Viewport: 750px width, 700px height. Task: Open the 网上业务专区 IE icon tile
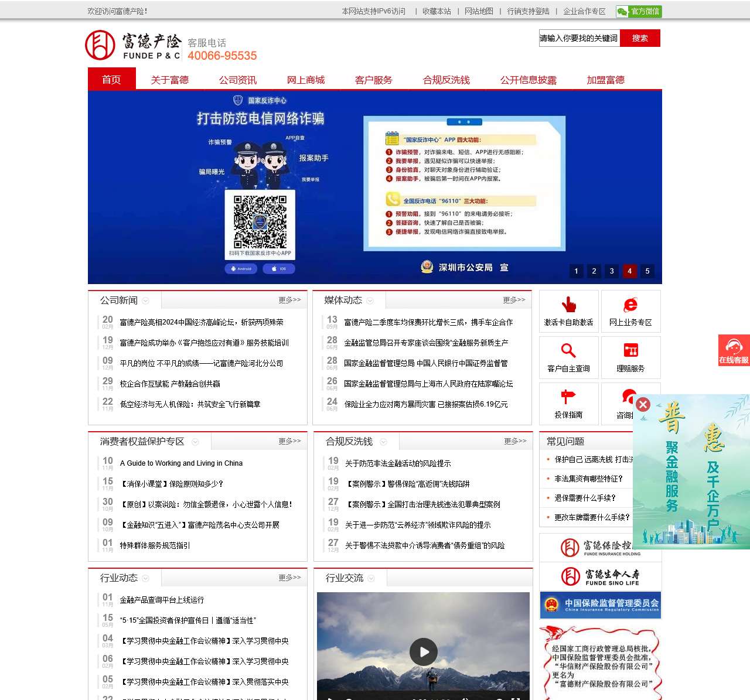click(x=631, y=311)
